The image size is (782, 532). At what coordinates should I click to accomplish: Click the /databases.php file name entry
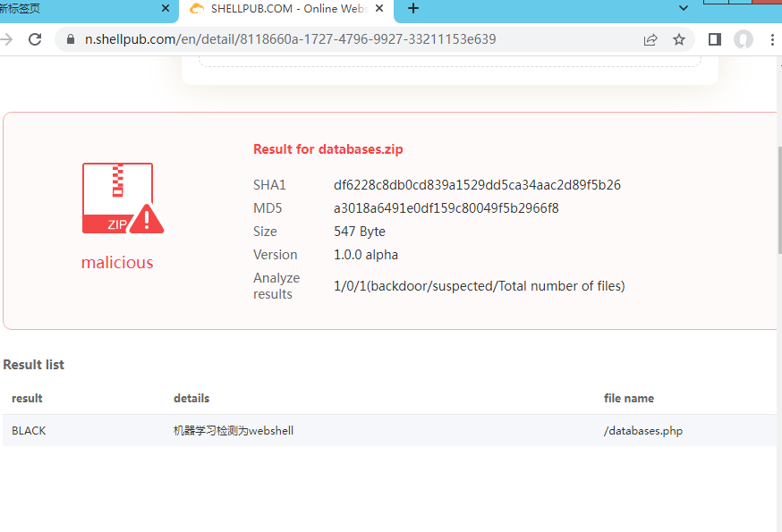click(643, 430)
